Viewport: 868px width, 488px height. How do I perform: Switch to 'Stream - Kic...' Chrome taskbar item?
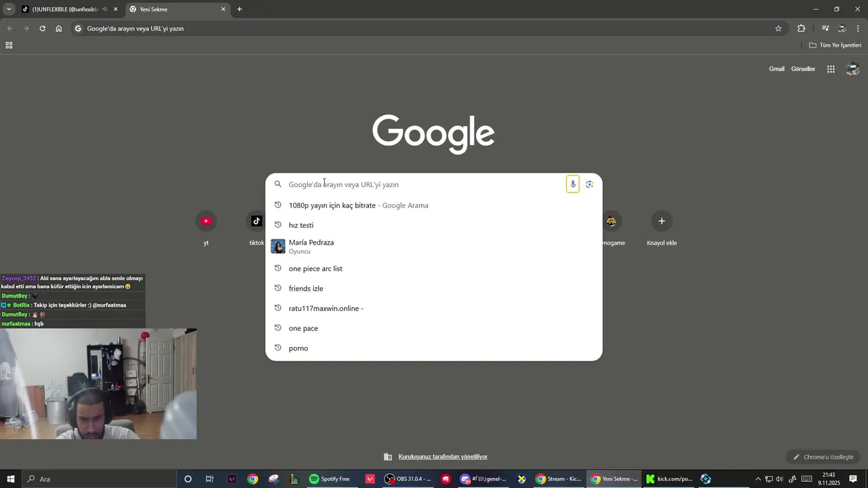[x=557, y=479]
